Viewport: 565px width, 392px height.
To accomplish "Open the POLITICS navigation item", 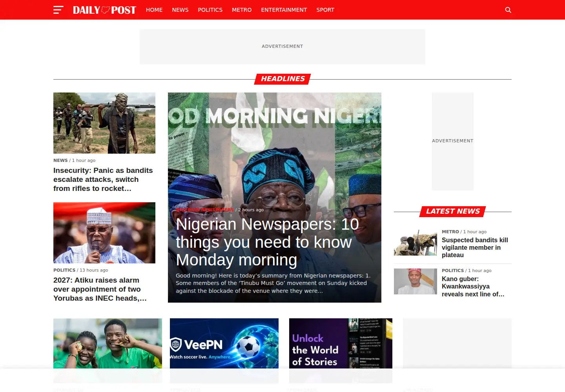I will pos(210,10).
